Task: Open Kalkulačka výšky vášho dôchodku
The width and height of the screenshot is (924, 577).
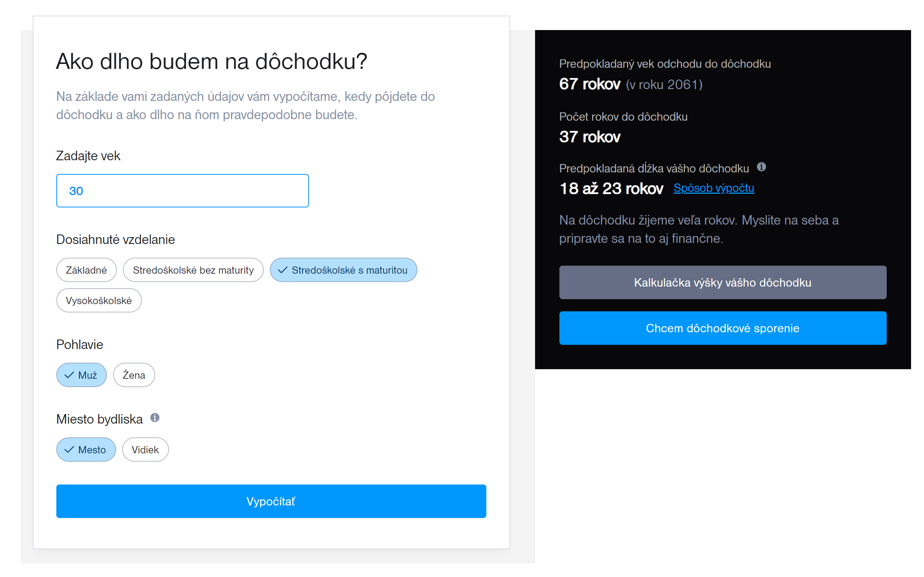Action: click(722, 282)
